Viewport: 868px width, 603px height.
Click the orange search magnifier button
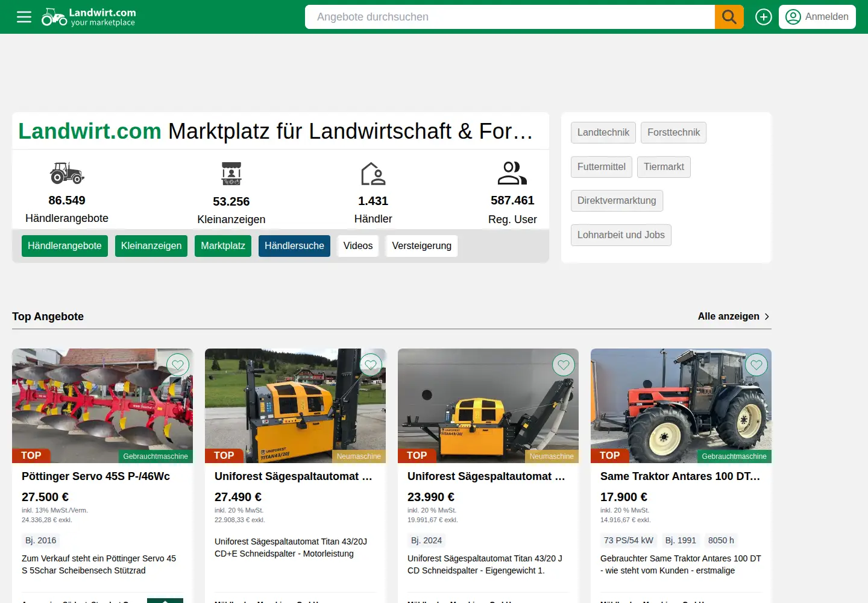click(x=729, y=17)
